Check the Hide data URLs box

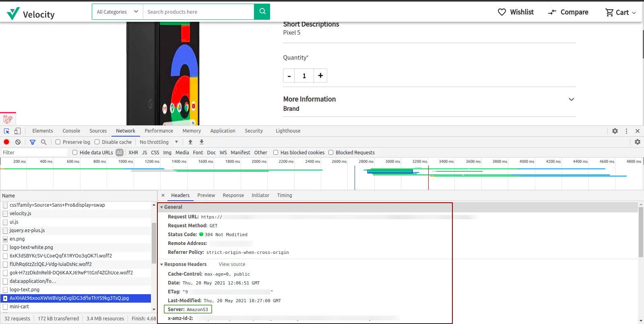(x=75, y=152)
